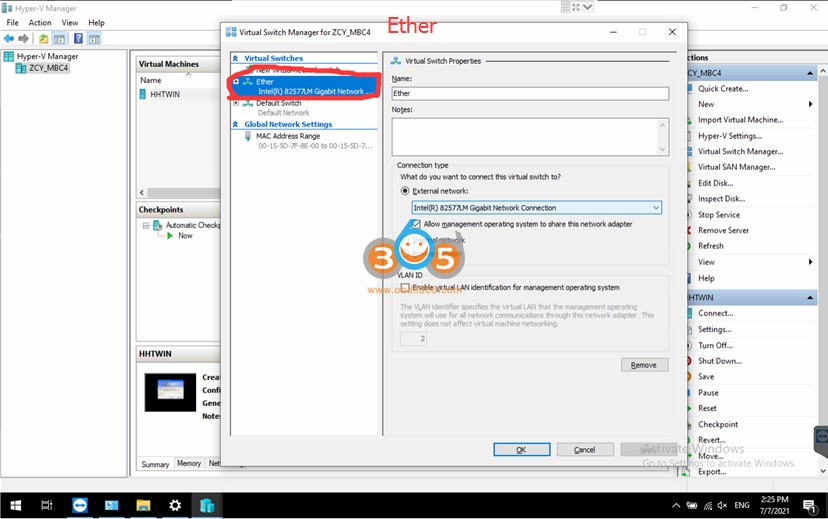Click Virtual SAN Manager action
828x519 pixels.
[737, 167]
